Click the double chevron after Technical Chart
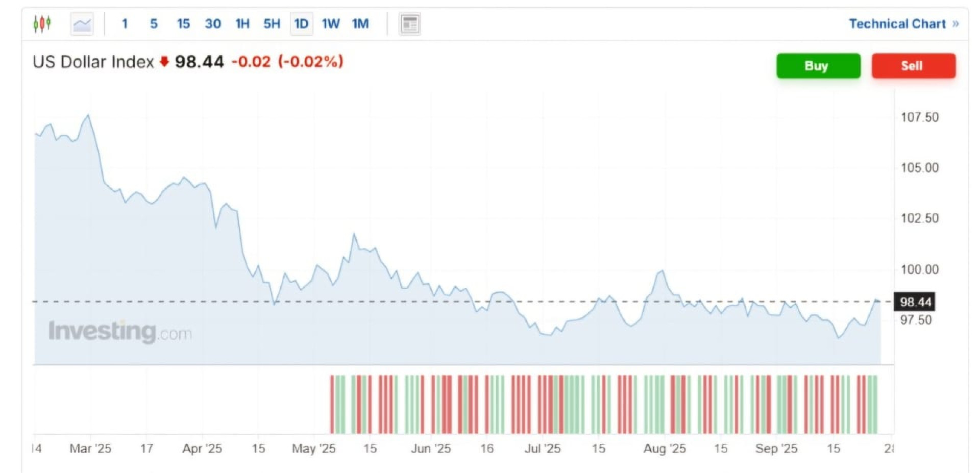This screenshot has height=473, width=980. click(x=955, y=24)
